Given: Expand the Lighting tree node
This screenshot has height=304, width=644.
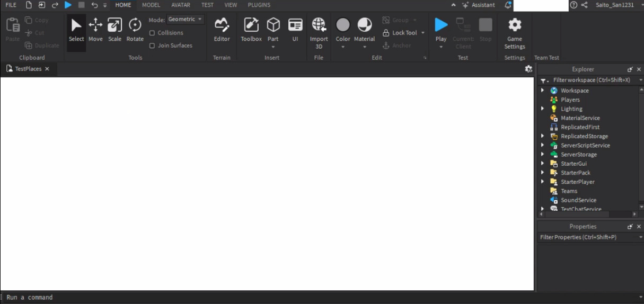Looking at the screenshot, I should point(542,109).
